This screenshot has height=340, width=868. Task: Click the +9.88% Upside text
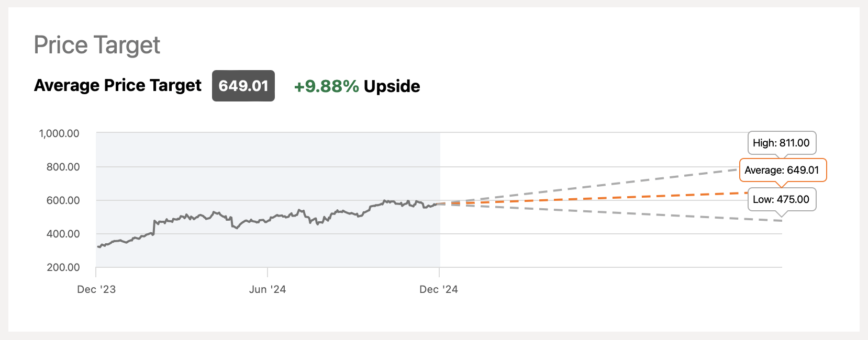[357, 86]
